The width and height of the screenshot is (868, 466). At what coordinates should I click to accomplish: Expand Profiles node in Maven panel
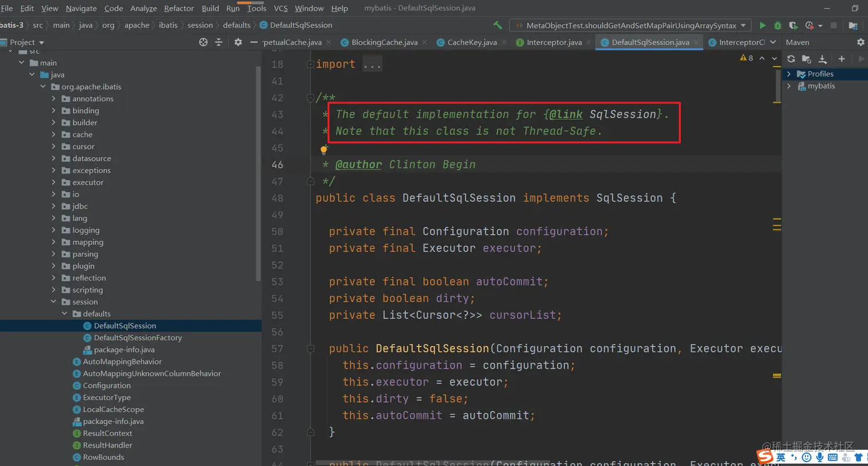[789, 74]
